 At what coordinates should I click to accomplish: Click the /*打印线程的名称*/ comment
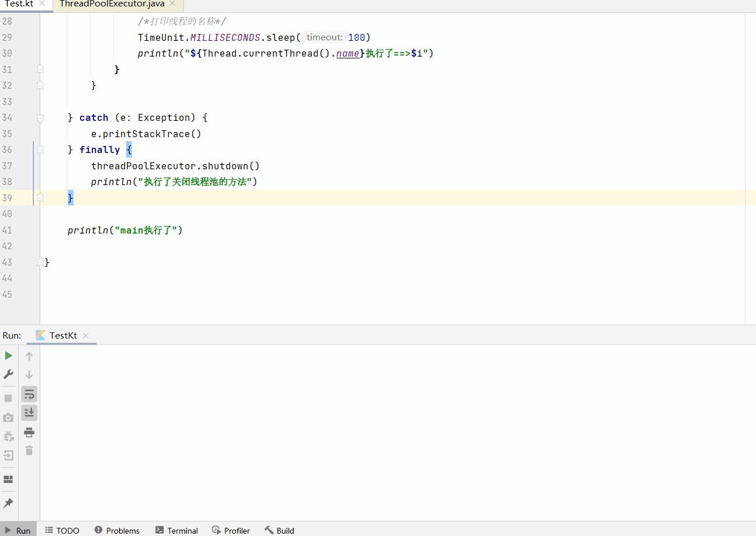(x=182, y=21)
